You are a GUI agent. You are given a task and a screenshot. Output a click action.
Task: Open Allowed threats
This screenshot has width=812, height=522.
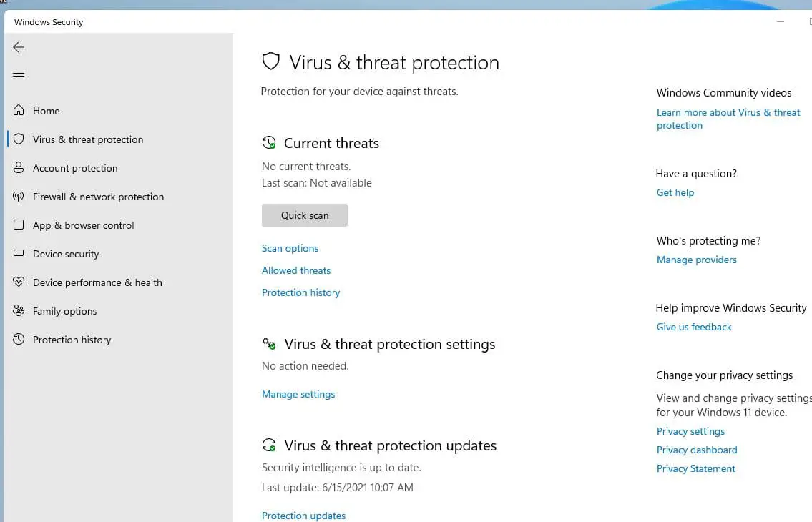[296, 270]
